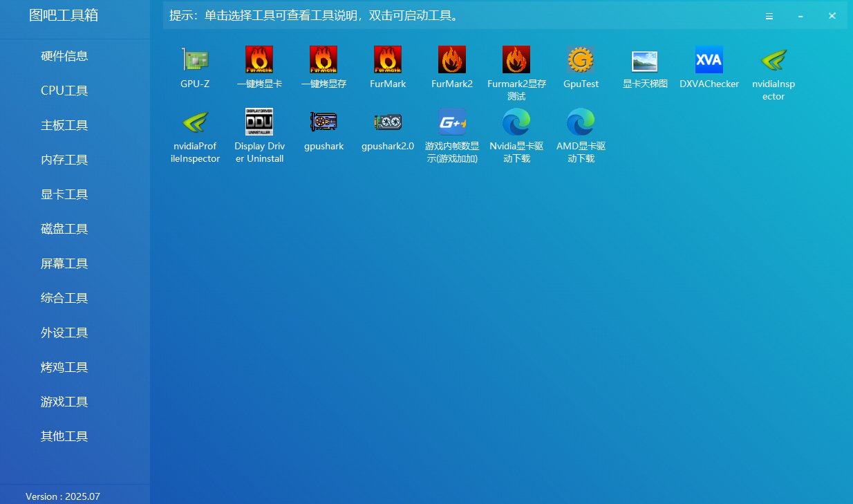Click the 图吧工具箱 title text
The width and height of the screenshot is (853, 504).
[x=64, y=15]
